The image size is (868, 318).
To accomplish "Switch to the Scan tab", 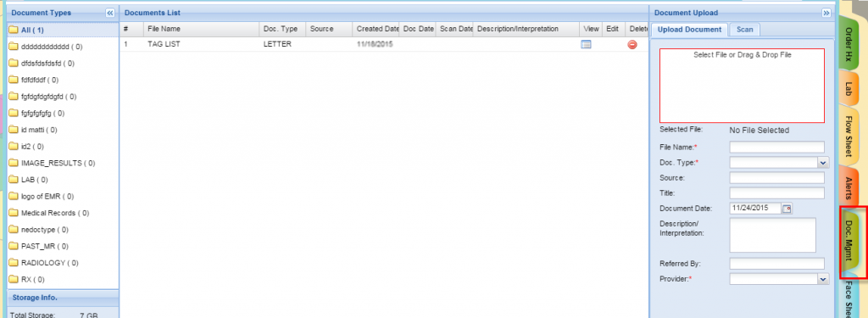I will (744, 30).
